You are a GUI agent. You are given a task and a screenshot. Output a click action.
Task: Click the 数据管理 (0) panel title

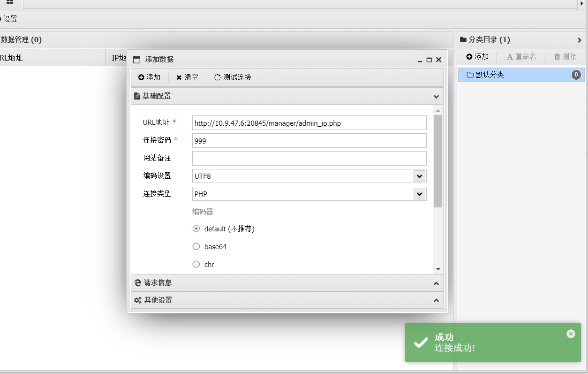click(21, 40)
